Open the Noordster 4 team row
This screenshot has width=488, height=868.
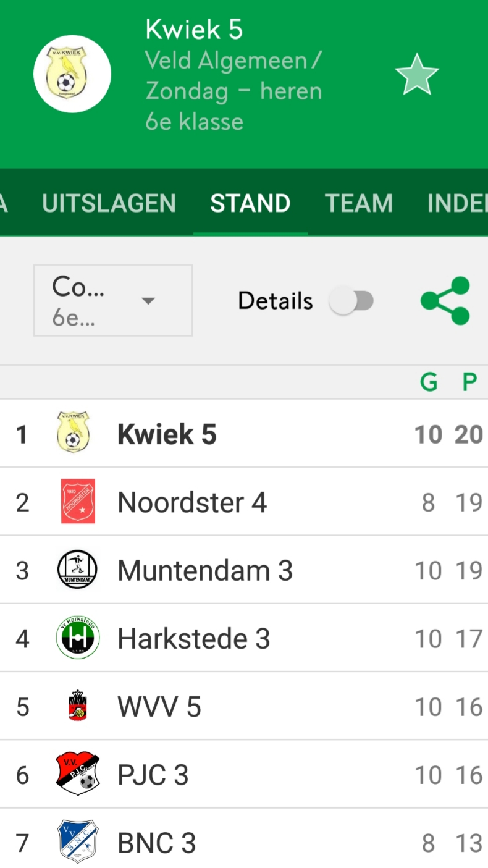244,502
